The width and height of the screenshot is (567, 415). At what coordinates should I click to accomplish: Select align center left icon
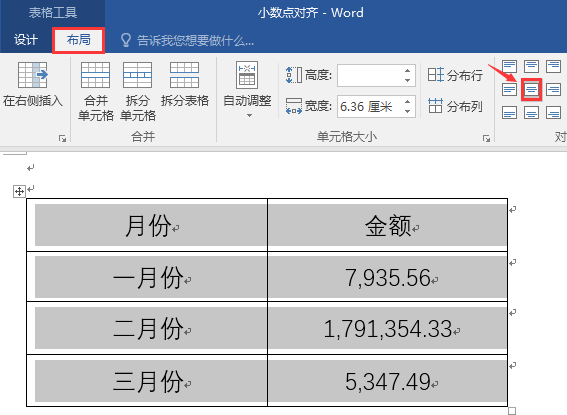coord(510,89)
